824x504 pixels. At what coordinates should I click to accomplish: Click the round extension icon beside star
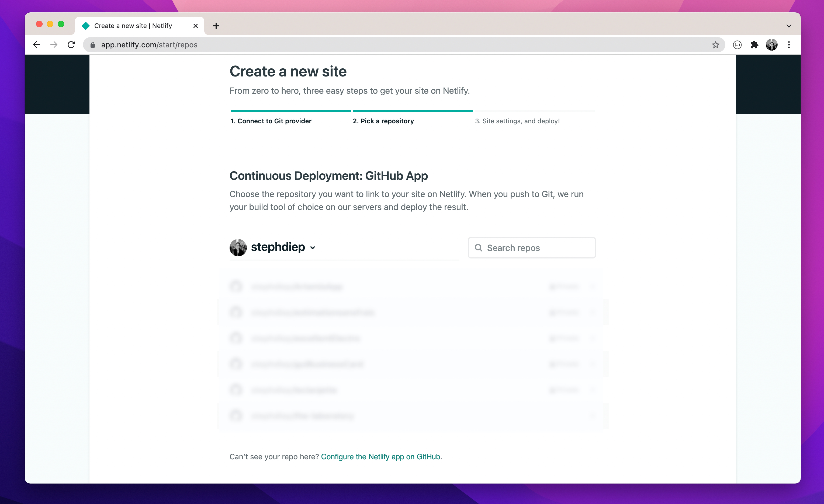(737, 45)
